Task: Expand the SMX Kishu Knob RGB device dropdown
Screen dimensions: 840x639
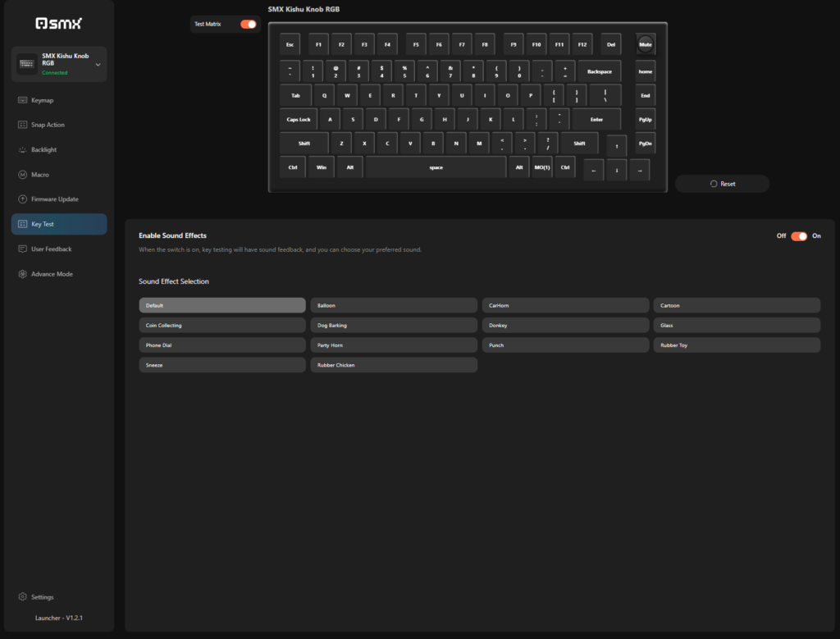Action: tap(98, 64)
